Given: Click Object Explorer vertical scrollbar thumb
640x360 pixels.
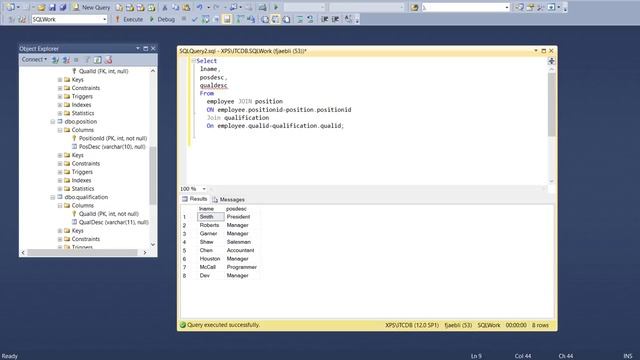Looking at the screenshot, I should tap(153, 176).
